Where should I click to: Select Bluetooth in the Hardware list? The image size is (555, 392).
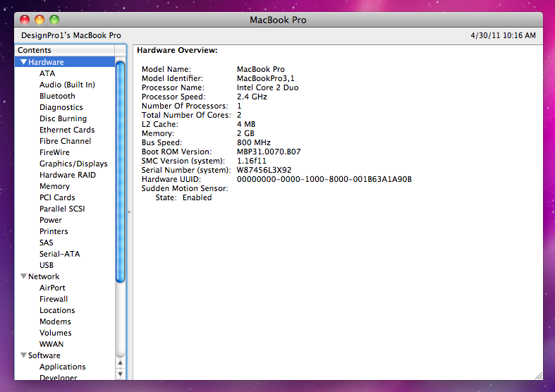[57, 96]
